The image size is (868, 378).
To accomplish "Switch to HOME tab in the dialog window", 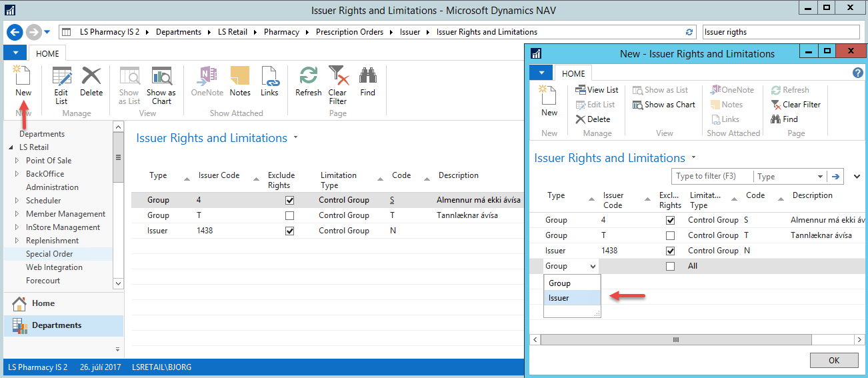I will 573,73.
